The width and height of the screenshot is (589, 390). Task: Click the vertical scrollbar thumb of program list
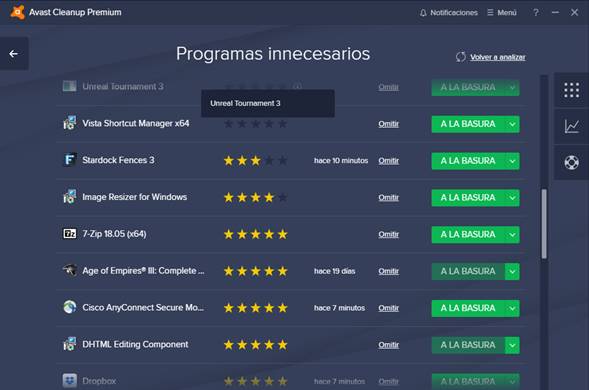point(544,224)
